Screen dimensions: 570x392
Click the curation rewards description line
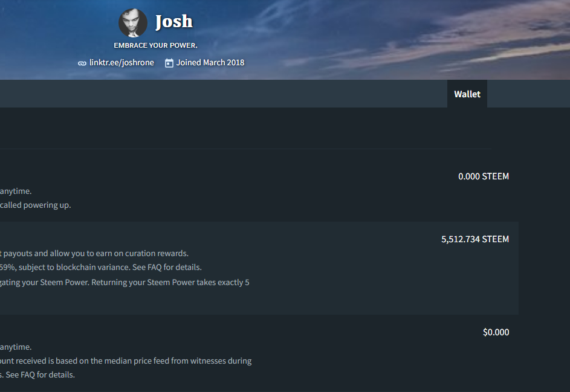[x=94, y=253]
